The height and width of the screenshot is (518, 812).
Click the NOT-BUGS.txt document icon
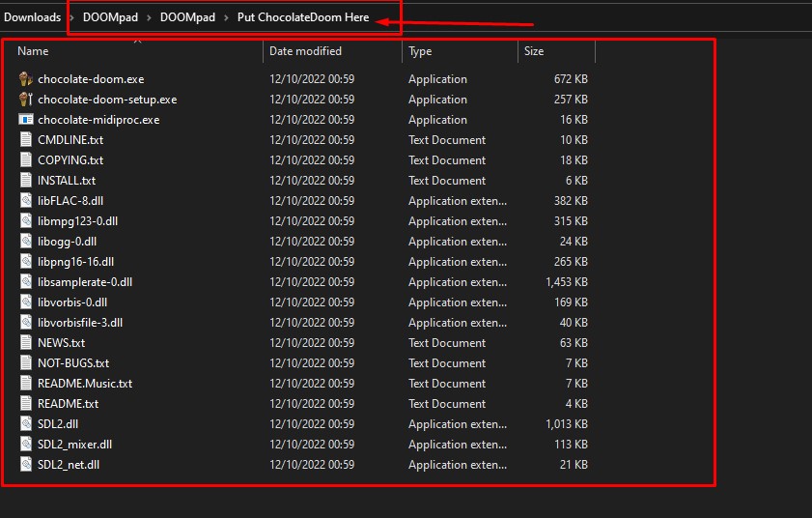(25, 363)
